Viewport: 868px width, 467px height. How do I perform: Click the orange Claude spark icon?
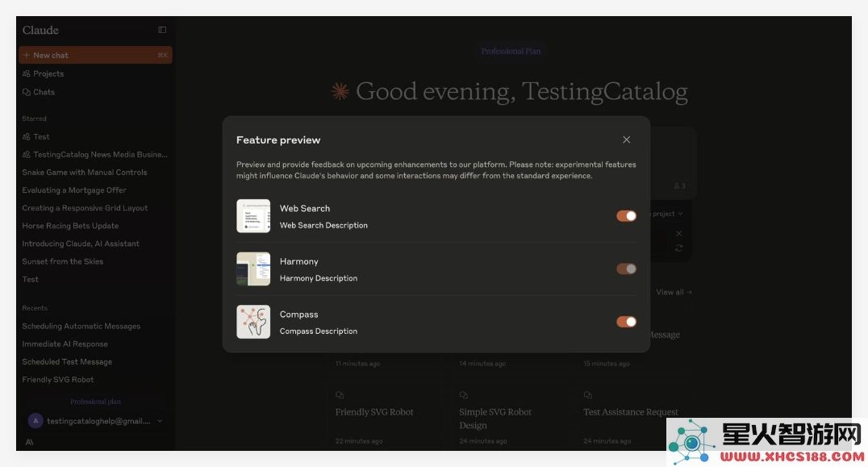(x=340, y=91)
